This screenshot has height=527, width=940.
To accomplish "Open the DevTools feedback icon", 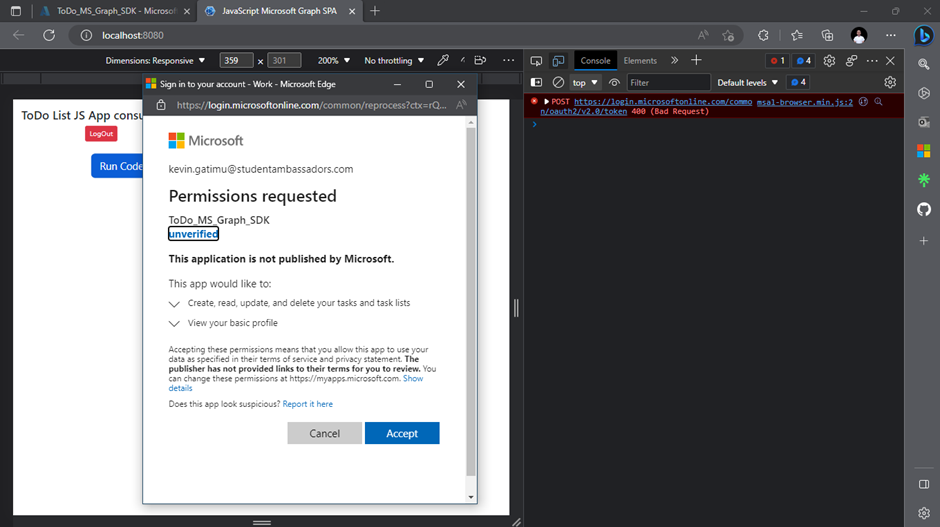I will (x=851, y=61).
